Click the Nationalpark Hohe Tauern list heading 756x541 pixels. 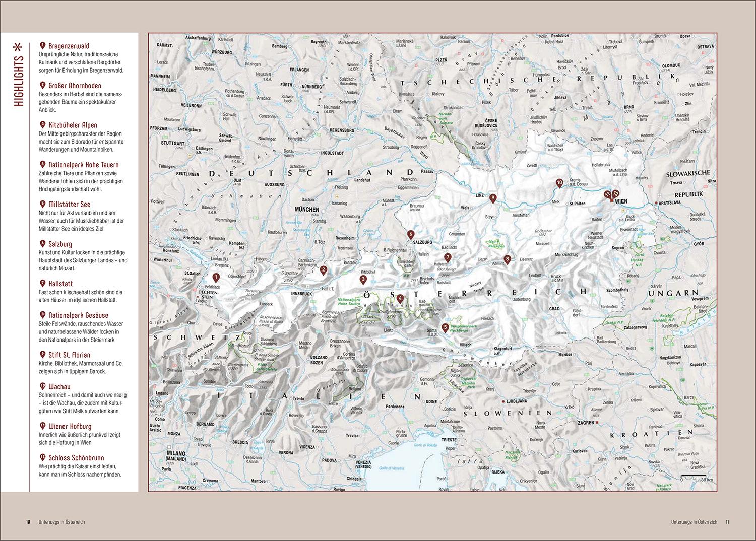click(83, 165)
